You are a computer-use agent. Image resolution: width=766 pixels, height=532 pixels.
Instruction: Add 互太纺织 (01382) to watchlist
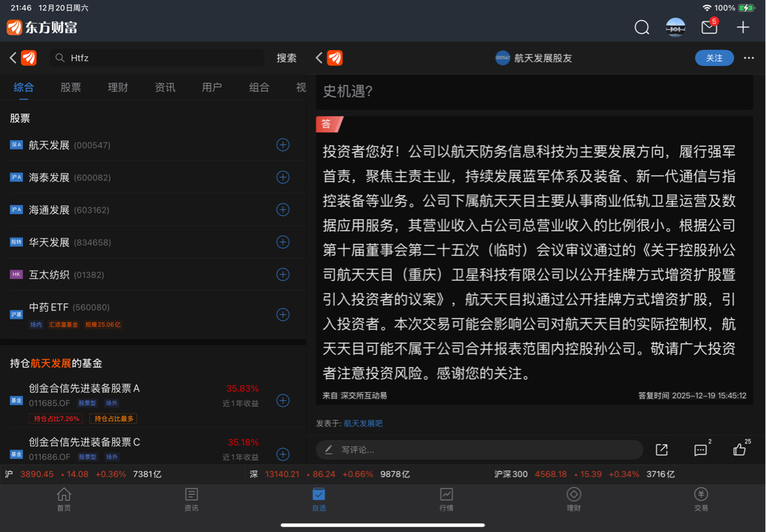click(283, 274)
